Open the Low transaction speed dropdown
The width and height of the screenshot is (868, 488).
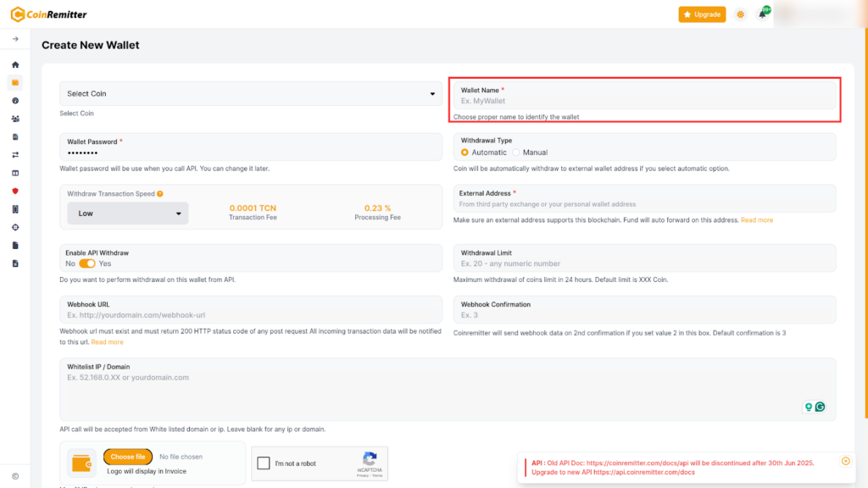pos(128,213)
